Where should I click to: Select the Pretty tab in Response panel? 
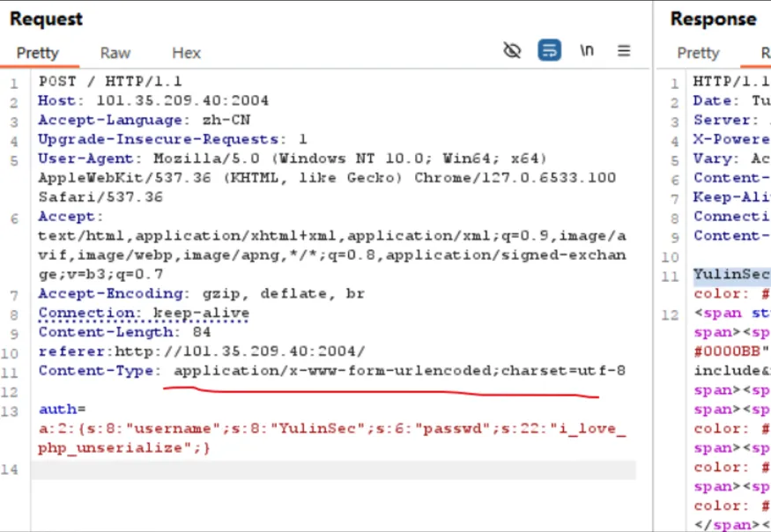pyautogui.click(x=698, y=53)
